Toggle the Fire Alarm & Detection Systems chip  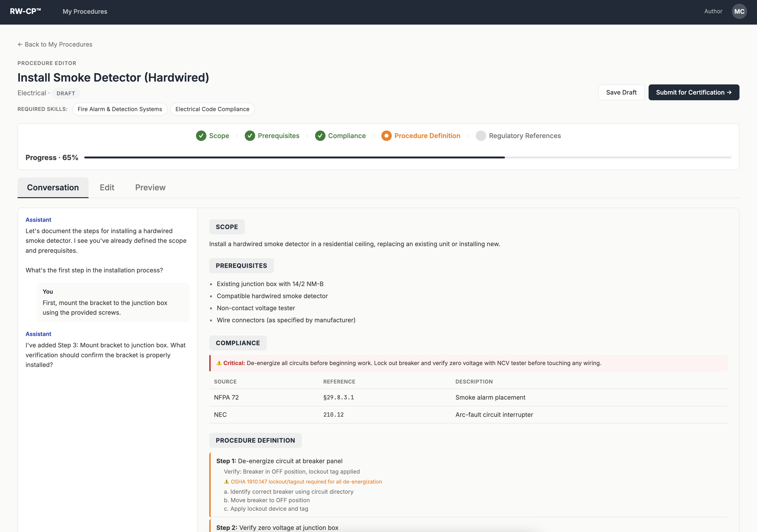coord(120,109)
